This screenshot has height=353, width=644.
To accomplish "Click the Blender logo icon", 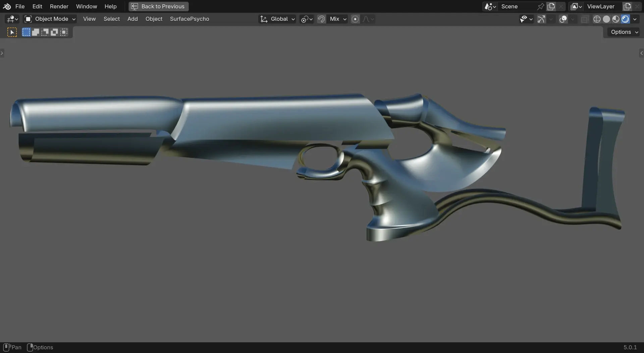I will (7, 6).
